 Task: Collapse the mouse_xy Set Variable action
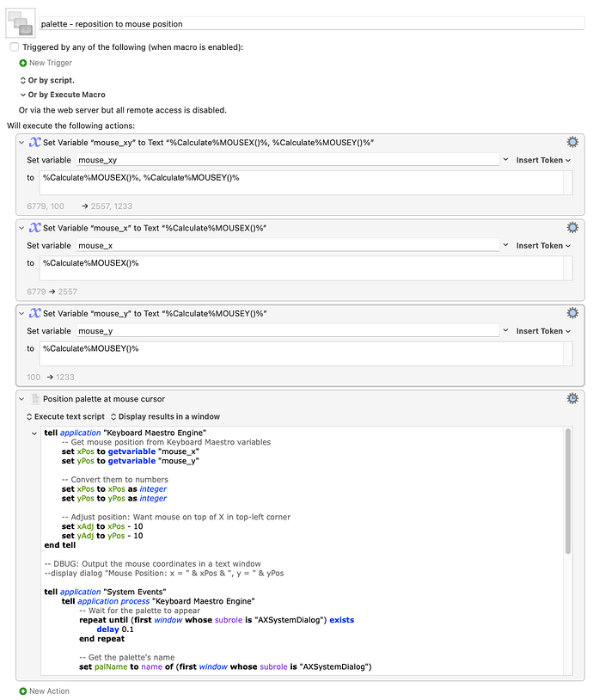point(21,143)
